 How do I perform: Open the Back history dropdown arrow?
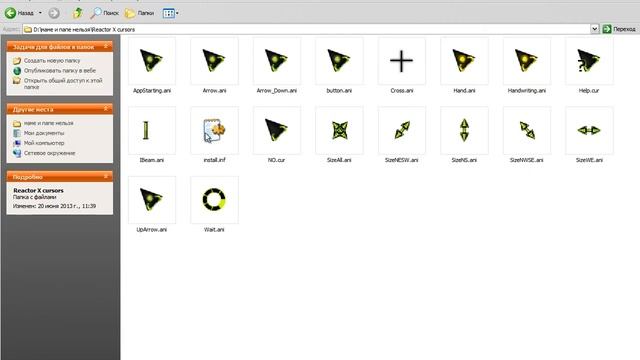[x=40, y=13]
